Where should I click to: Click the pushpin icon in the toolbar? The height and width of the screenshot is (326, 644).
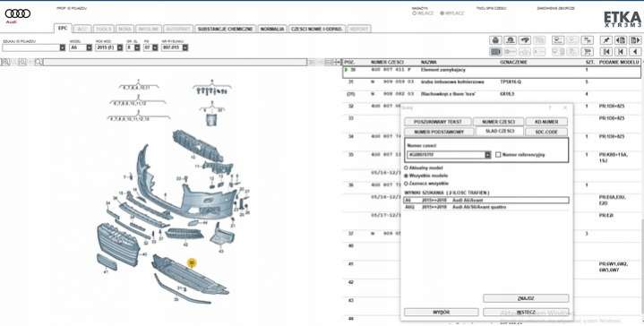point(605,40)
